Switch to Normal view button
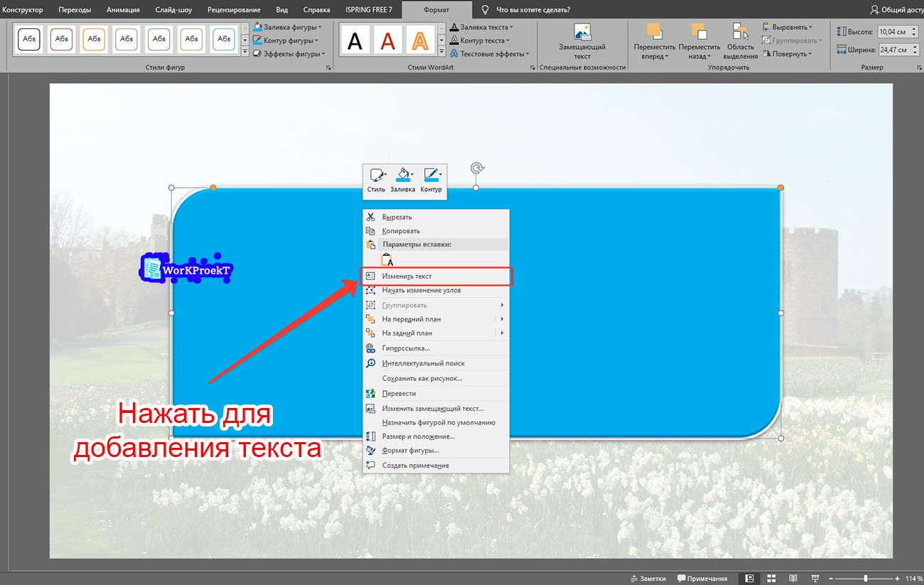 tap(748, 579)
